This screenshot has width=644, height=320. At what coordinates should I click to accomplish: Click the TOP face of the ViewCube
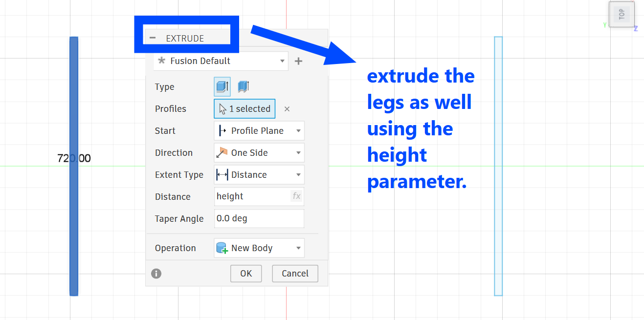click(622, 15)
